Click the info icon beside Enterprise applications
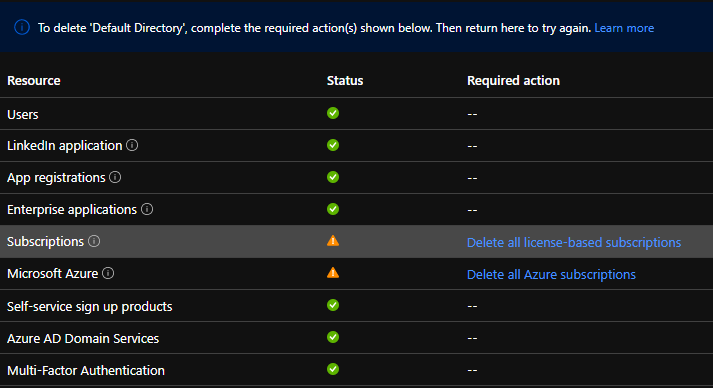Viewport: 713px width, 388px height. (x=147, y=209)
